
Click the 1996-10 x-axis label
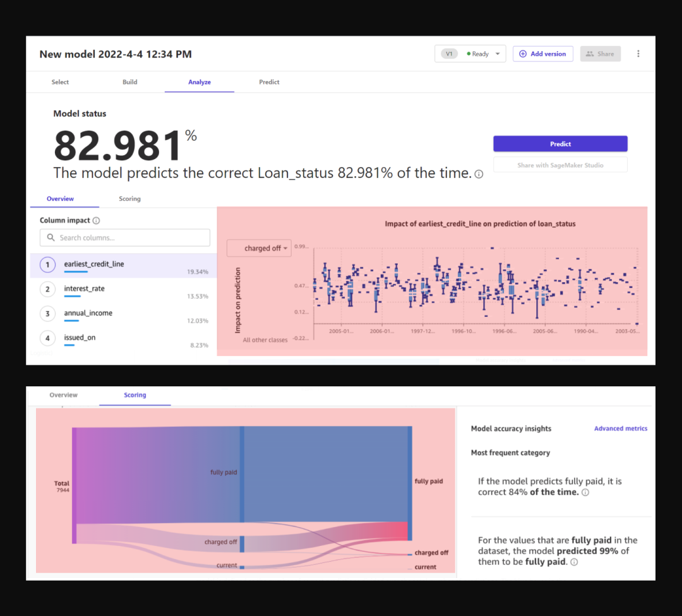coord(464,331)
